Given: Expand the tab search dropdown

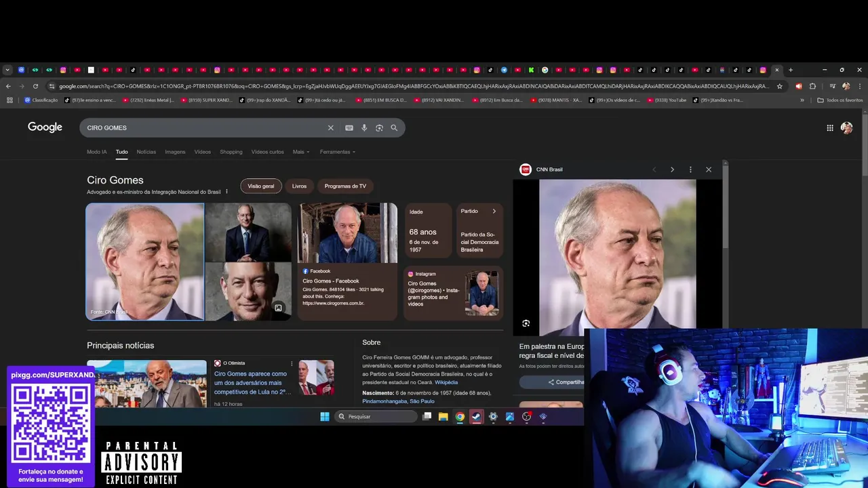Looking at the screenshot, I should coord(7,70).
